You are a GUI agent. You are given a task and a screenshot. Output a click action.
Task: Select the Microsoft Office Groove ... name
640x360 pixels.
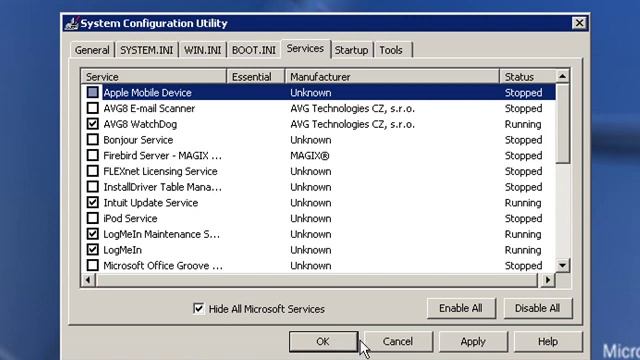coord(163,266)
